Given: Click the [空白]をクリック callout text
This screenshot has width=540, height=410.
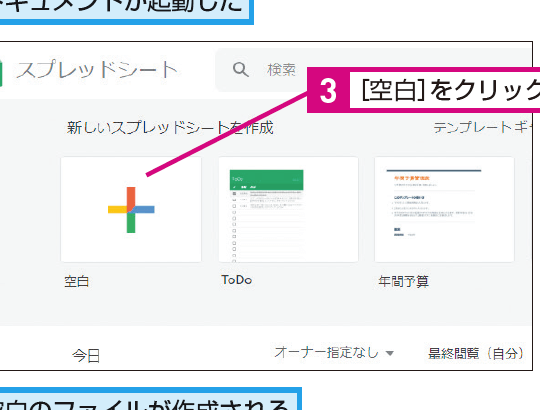Looking at the screenshot, I should tap(450, 90).
